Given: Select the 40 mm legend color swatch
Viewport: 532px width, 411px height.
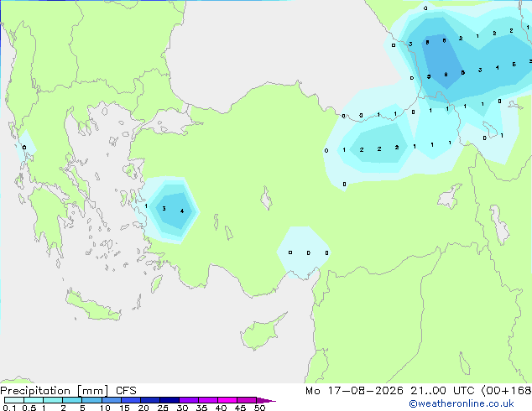Looking at the screenshot, I should [227, 400].
